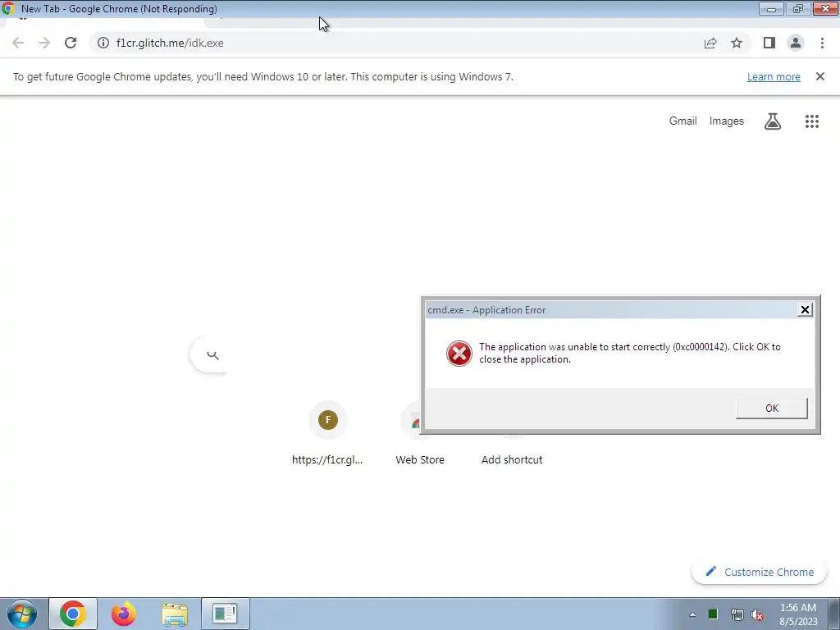Click Show desktop strip
Viewport: 840px width, 630px height.
point(833,614)
